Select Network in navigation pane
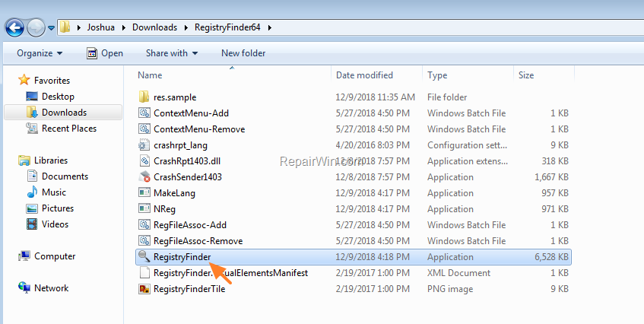 (52, 288)
